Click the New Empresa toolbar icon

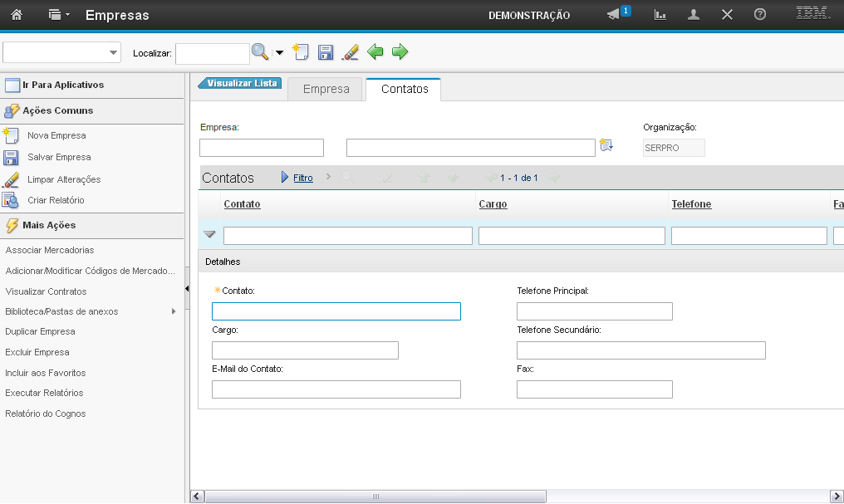(x=301, y=52)
